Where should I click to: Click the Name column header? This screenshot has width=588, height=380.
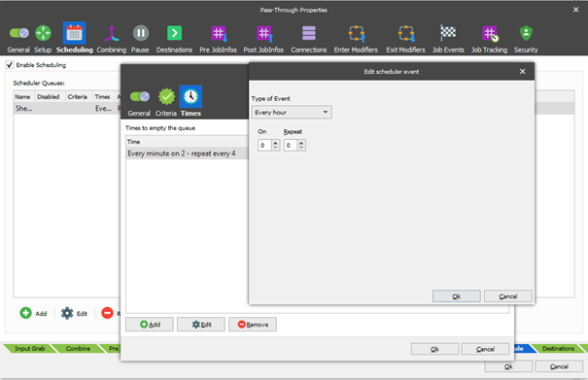pyautogui.click(x=22, y=97)
